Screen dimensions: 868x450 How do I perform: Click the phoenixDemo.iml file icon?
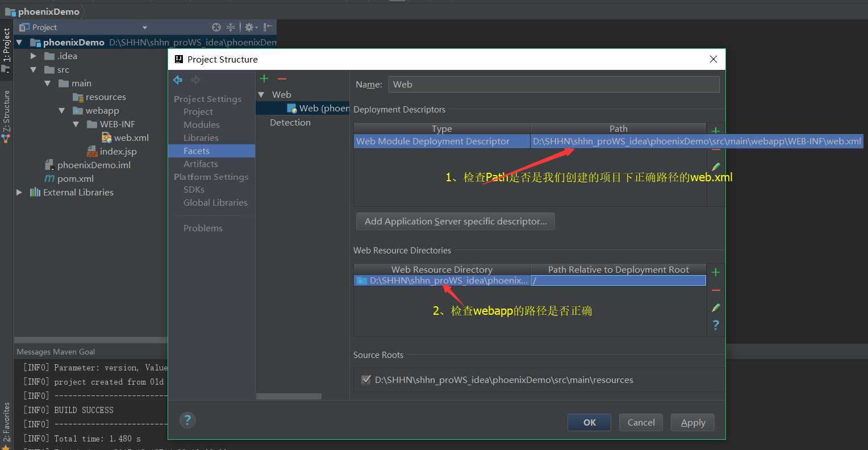(x=49, y=165)
